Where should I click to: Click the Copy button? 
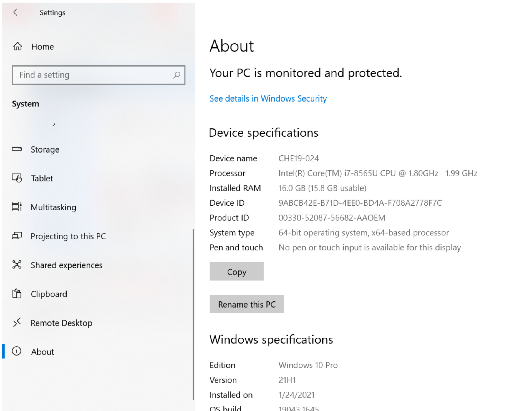pos(236,271)
